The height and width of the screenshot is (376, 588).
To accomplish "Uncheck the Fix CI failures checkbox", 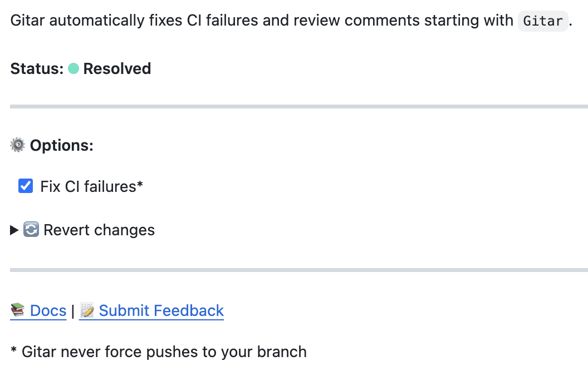I will tap(26, 186).
